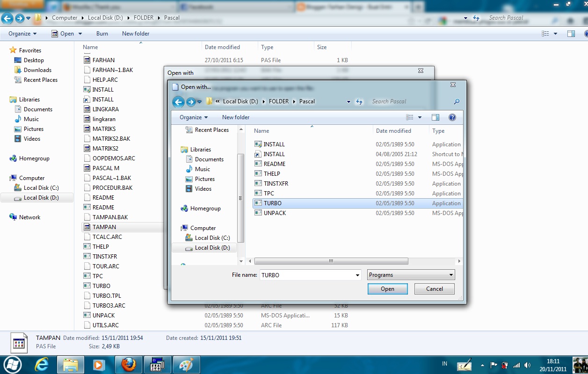Click Back arrow in Open with dialog
This screenshot has width=588, height=374.
pos(178,102)
